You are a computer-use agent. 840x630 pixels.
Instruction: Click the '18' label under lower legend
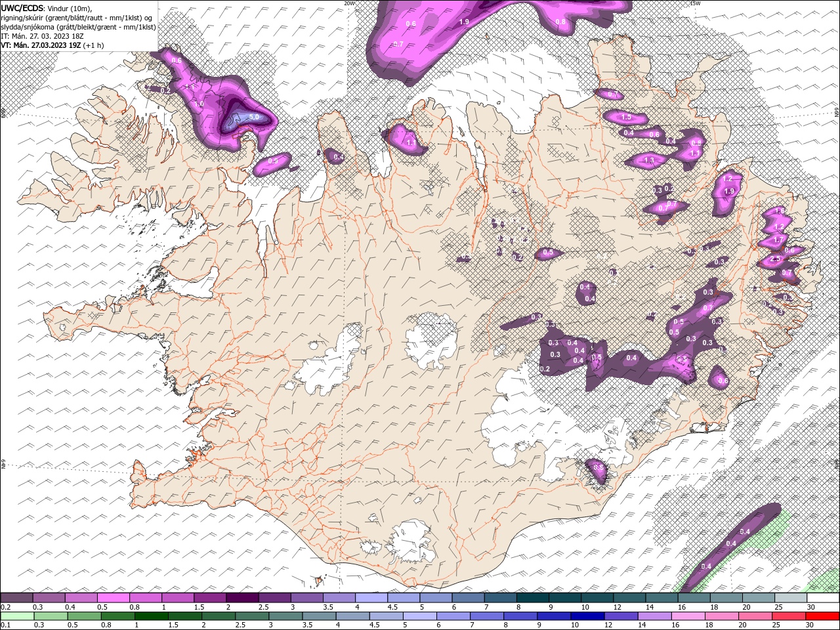point(711,625)
